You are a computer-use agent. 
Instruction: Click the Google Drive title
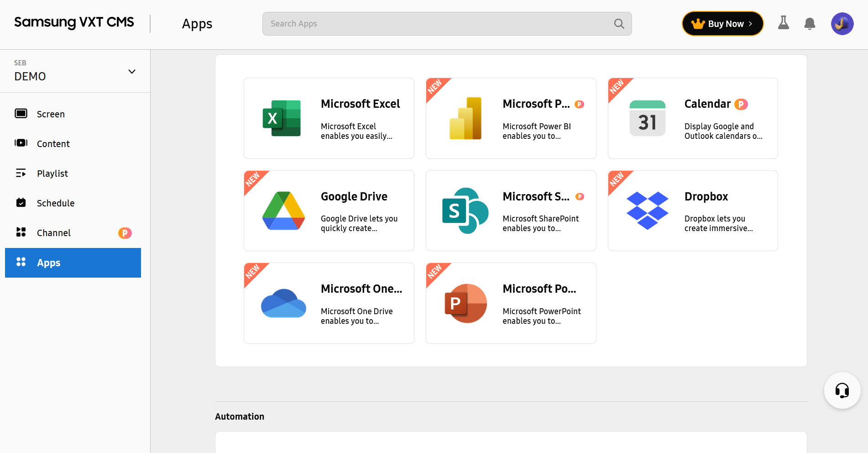[x=354, y=196]
